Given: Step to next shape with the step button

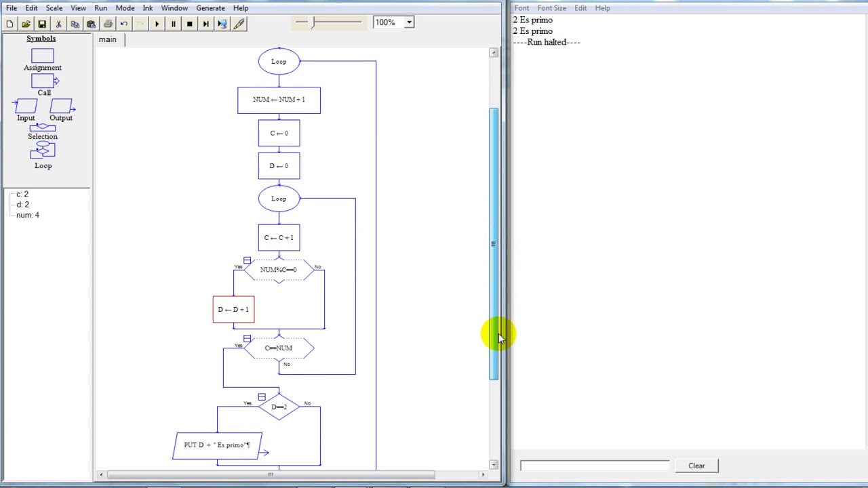Looking at the screenshot, I should coord(205,24).
